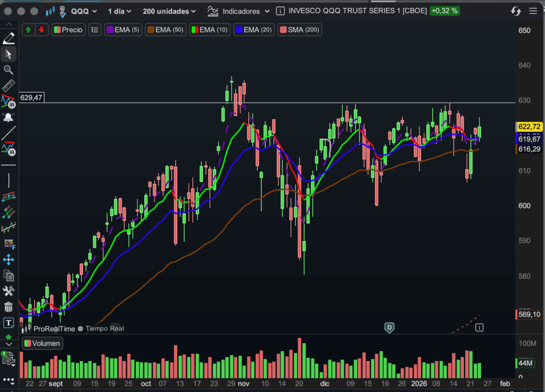The image size is (545, 392).
Task: Click the EMA (20) blue color swatch
Action: pos(239,30)
